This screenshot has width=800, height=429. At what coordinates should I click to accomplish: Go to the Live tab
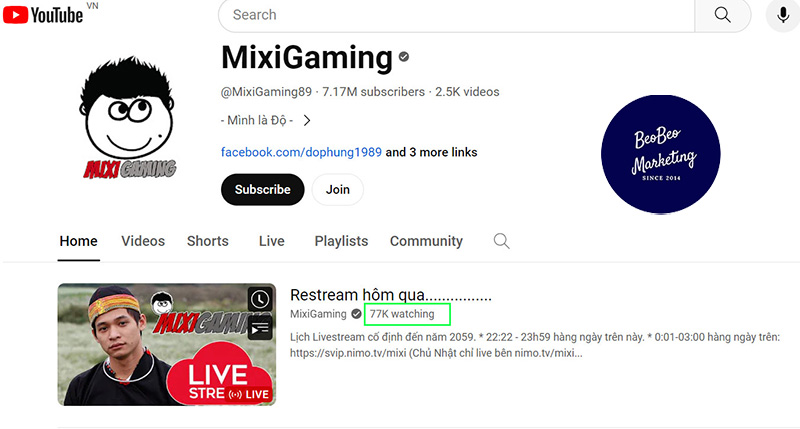[271, 241]
